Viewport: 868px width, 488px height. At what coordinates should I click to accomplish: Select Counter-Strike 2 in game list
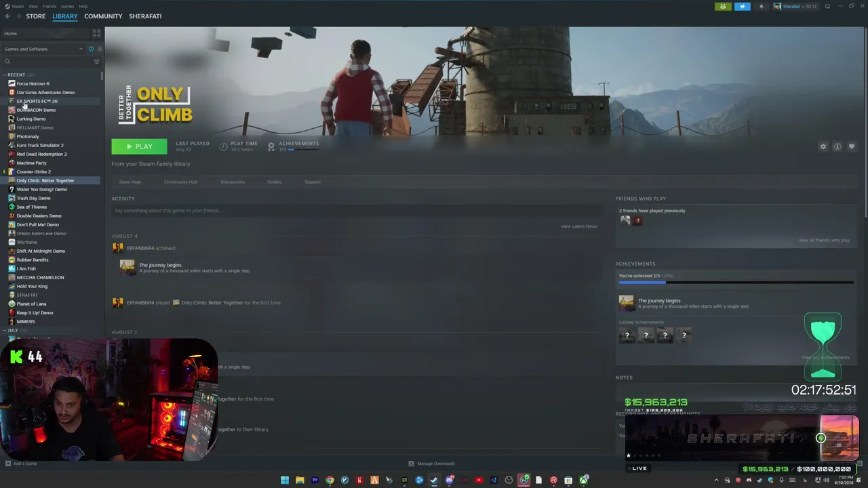coord(52,171)
